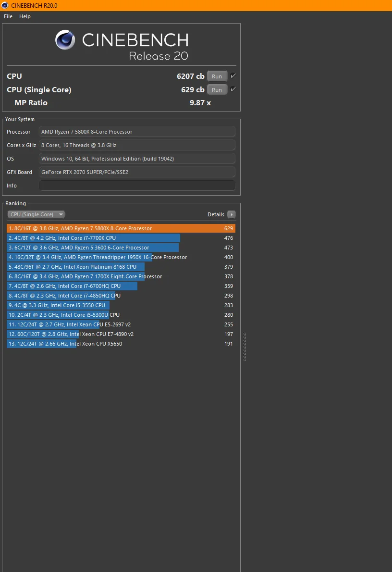Click the GFX Board field GeForce RTX 2070 SUPER
Viewport: 392px width, 572px height.
click(137, 172)
